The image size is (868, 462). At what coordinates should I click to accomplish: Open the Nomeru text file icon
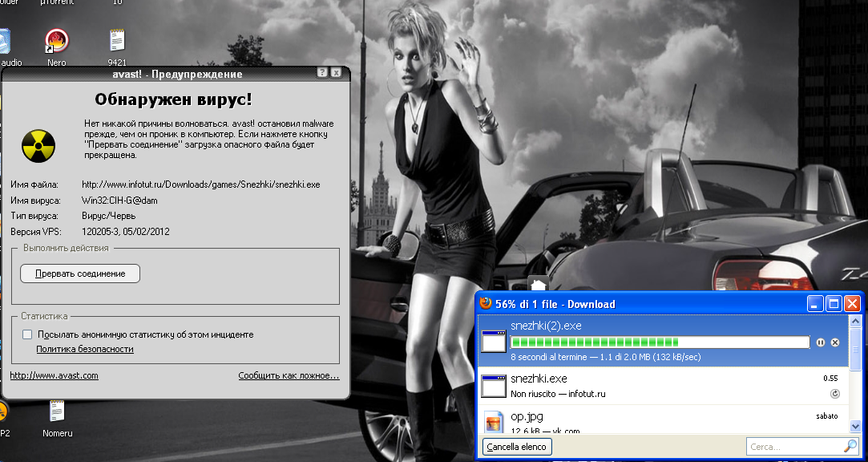click(x=57, y=412)
